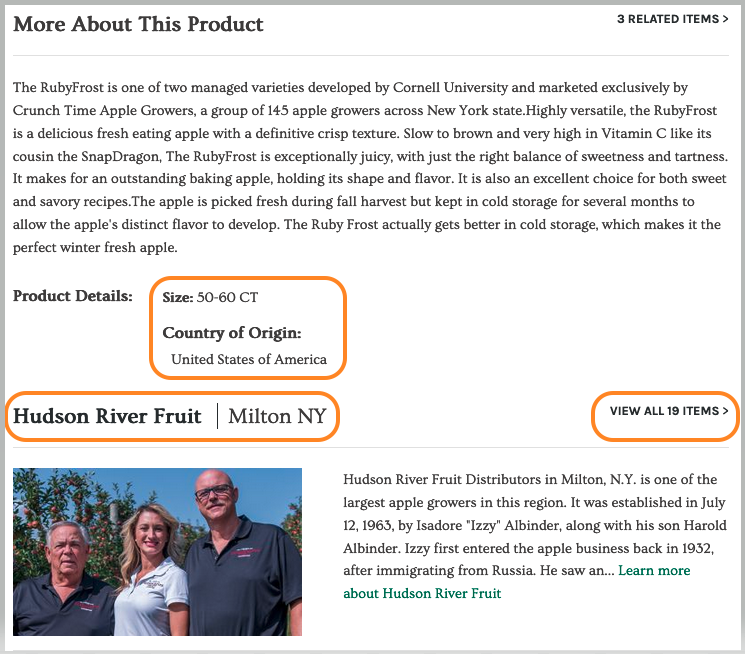Click the chevron after View All 19 Items

726,411
